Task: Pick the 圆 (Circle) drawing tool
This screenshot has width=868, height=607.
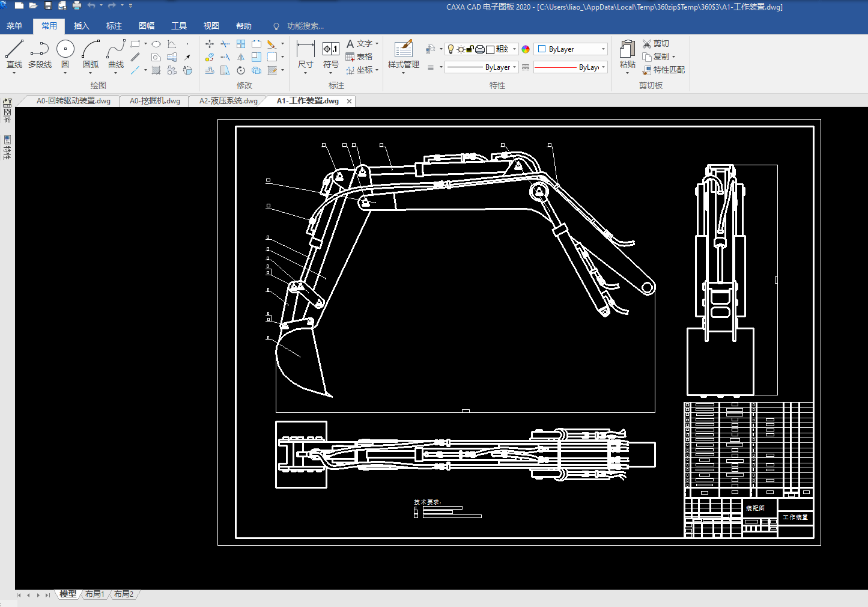Action: (x=65, y=53)
